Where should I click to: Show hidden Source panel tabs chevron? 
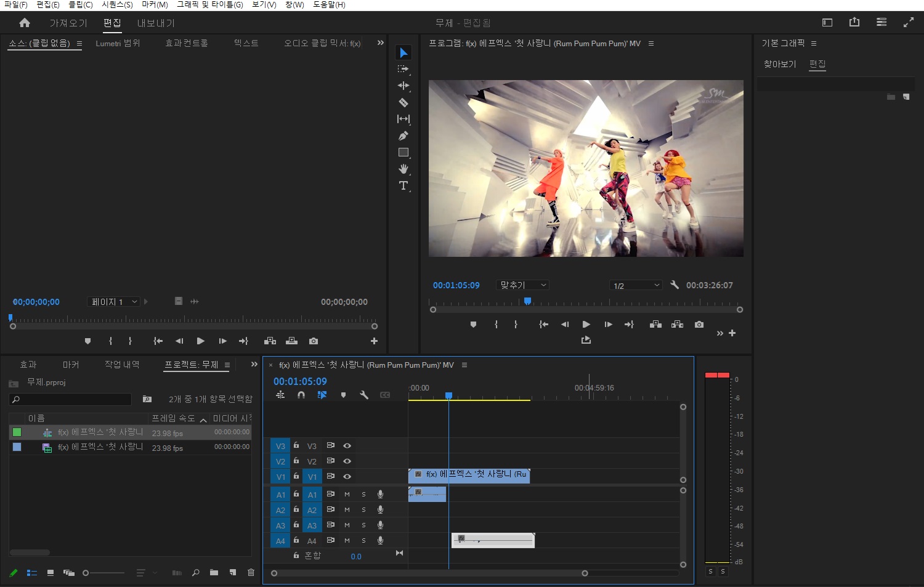380,43
